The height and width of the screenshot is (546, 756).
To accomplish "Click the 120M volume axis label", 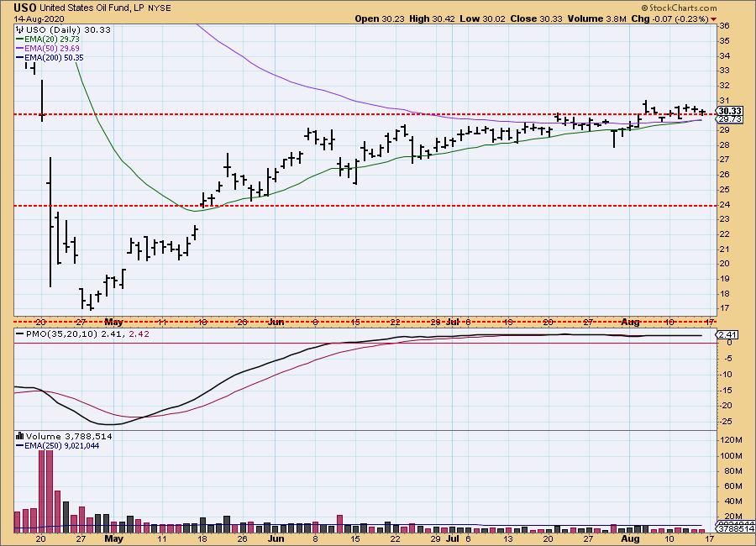I will coord(731,440).
